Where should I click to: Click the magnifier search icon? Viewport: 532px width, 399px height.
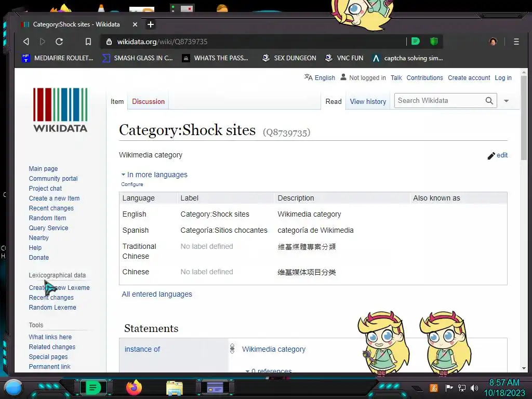tap(489, 101)
